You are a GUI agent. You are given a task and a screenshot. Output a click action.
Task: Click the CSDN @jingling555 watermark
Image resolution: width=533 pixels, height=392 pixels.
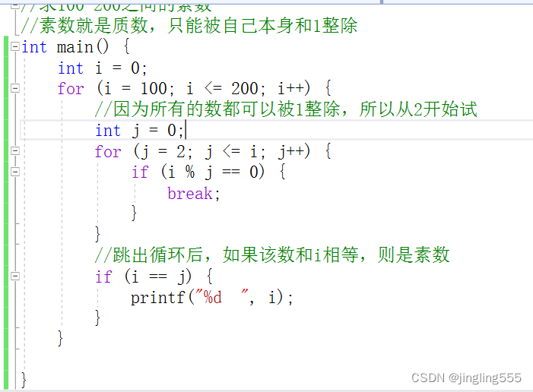(466, 378)
